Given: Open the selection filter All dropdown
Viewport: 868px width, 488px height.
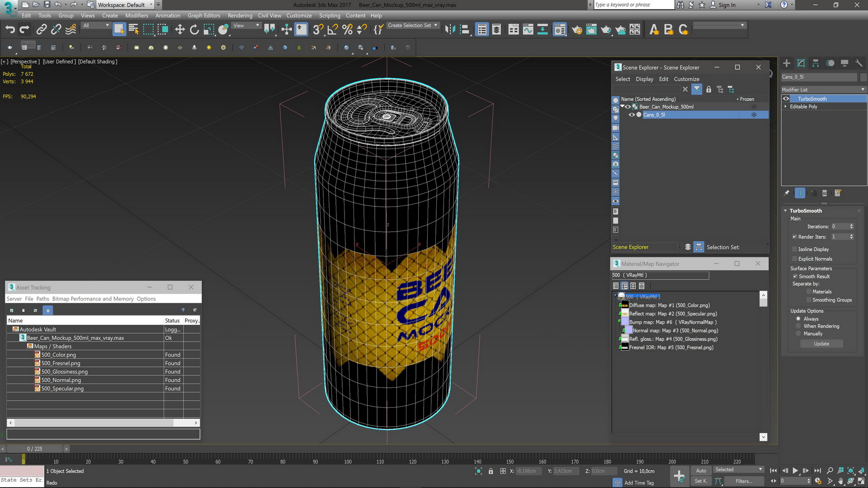Looking at the screenshot, I should pos(96,26).
